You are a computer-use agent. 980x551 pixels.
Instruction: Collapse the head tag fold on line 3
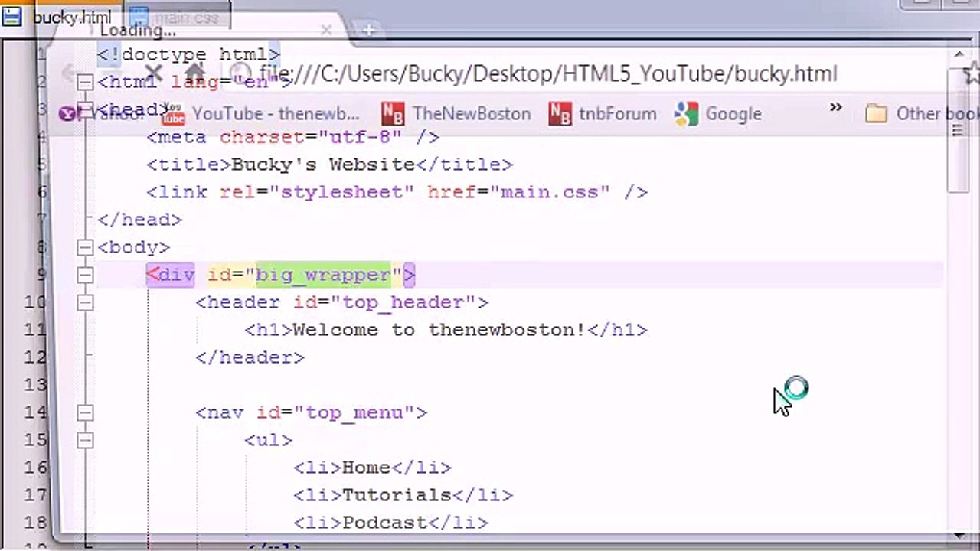click(x=85, y=109)
